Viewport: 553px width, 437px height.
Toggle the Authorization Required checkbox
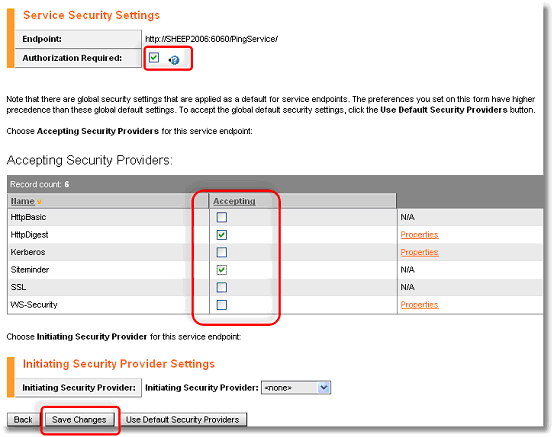(x=154, y=57)
